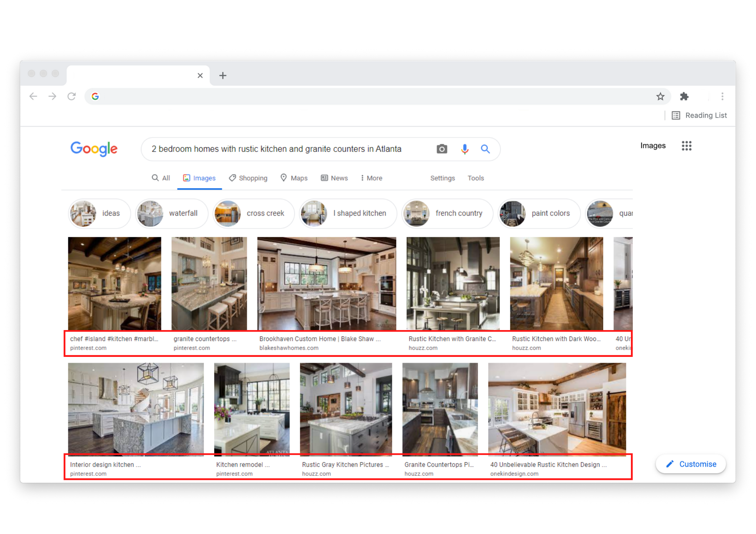Click the Customise button
The image size is (756, 534).
tap(691, 464)
